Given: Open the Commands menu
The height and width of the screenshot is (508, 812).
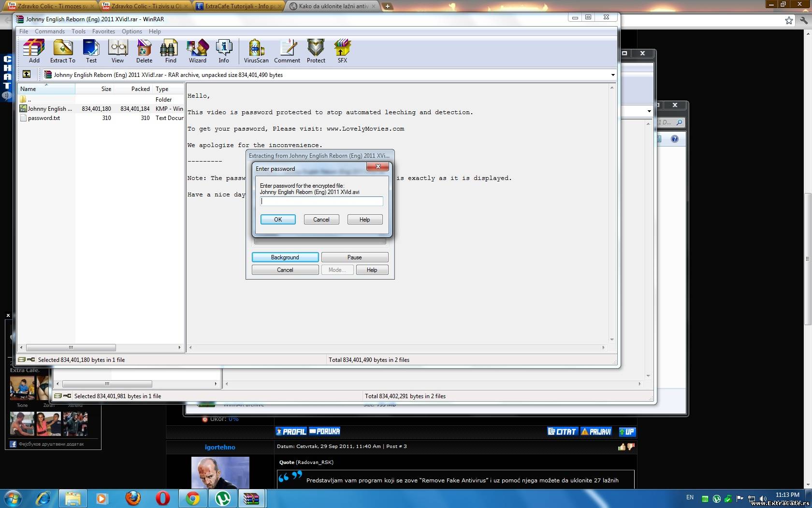Looking at the screenshot, I should pos(50,31).
